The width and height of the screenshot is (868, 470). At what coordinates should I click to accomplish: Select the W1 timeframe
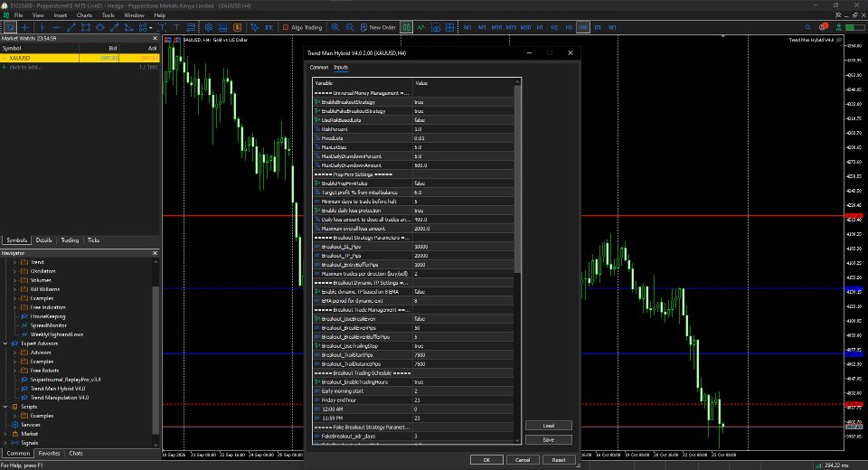[612, 27]
